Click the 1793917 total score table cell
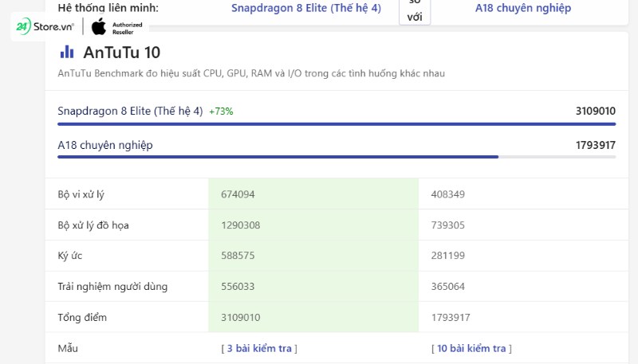638x364 pixels. 523,317
